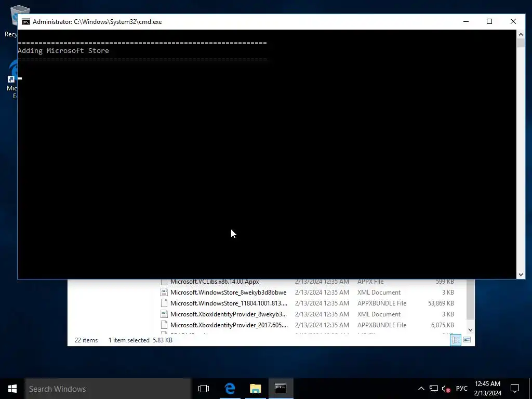Click the muted volume tray icon

coord(446,389)
